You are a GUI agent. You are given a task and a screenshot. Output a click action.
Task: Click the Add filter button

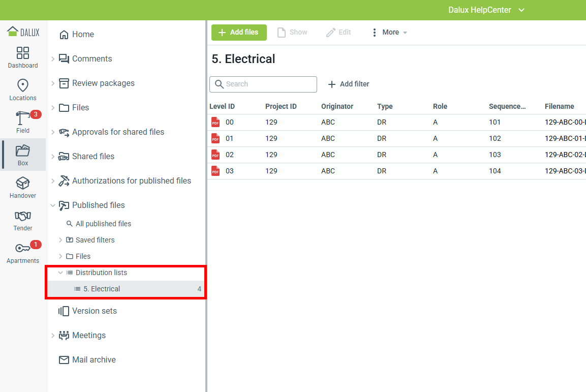point(348,84)
